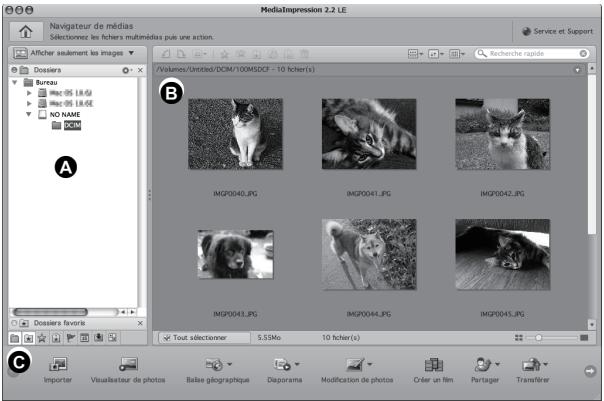Close the Dossiers panel
This screenshot has width=604, height=401.
140,70
